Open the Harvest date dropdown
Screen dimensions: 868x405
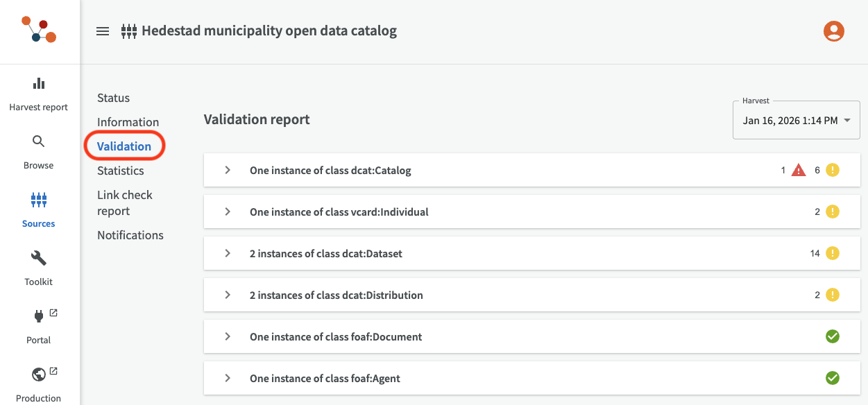796,121
